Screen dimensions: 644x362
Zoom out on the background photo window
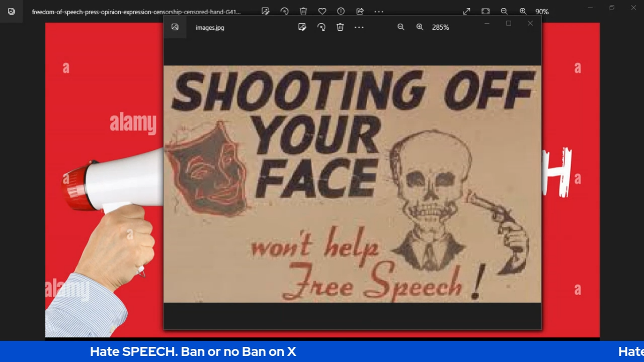504,11
